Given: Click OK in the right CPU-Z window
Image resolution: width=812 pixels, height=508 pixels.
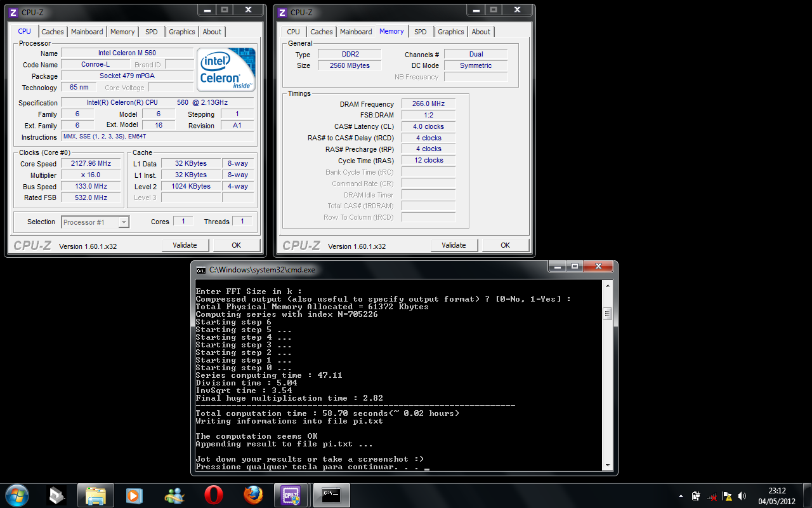Looking at the screenshot, I should pyautogui.click(x=505, y=245).
